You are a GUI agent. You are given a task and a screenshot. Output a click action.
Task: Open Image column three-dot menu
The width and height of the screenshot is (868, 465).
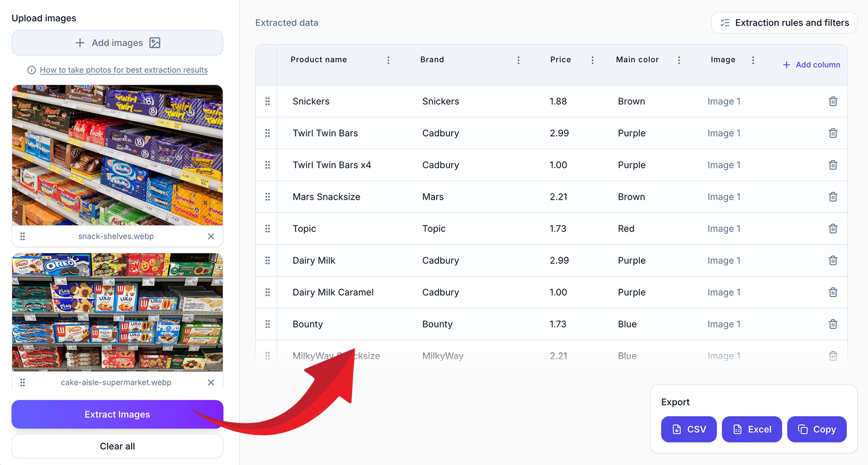753,60
